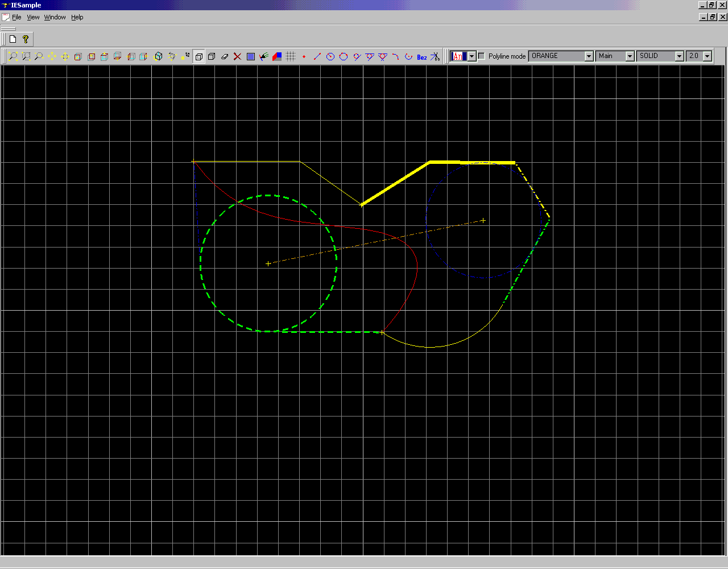
Task: Open the SOLID line style dropdown
Action: (x=679, y=56)
